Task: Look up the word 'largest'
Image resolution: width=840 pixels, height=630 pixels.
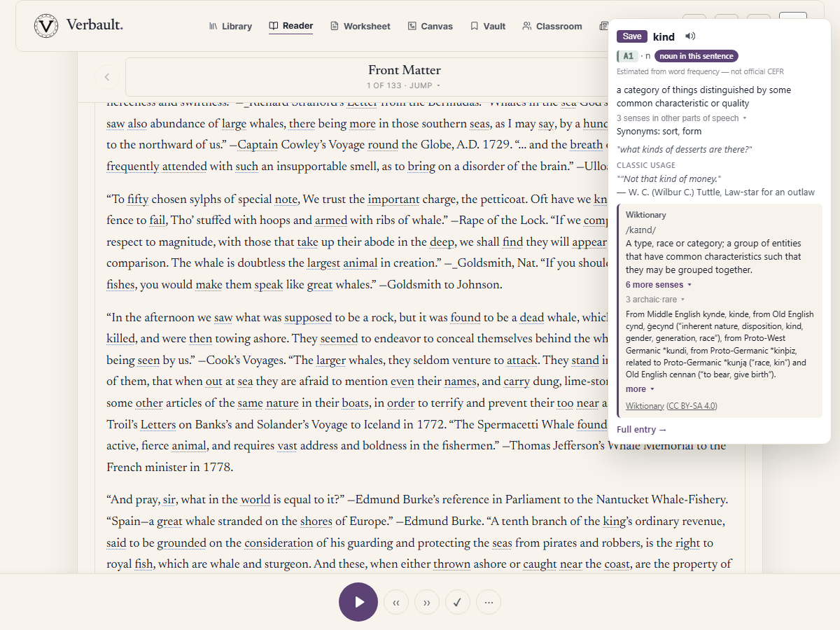Action: click(324, 263)
